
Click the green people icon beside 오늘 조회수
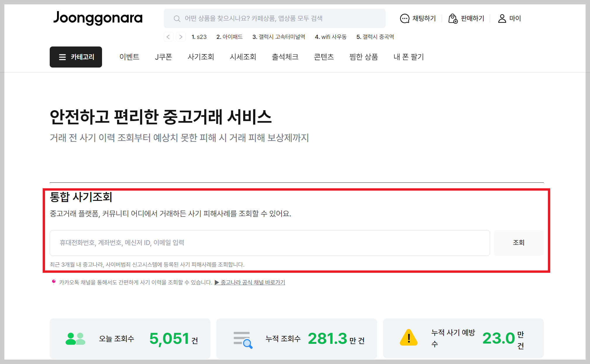tap(75, 338)
